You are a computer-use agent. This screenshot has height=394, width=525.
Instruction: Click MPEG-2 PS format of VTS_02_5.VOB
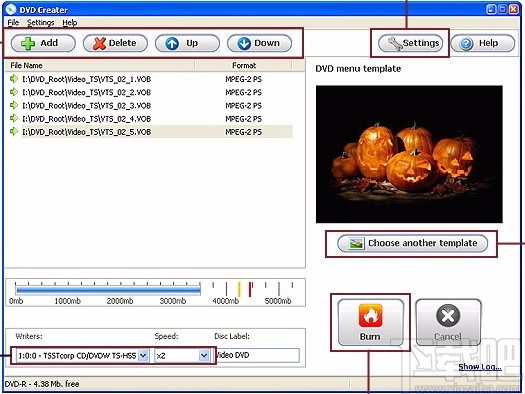[243, 132]
